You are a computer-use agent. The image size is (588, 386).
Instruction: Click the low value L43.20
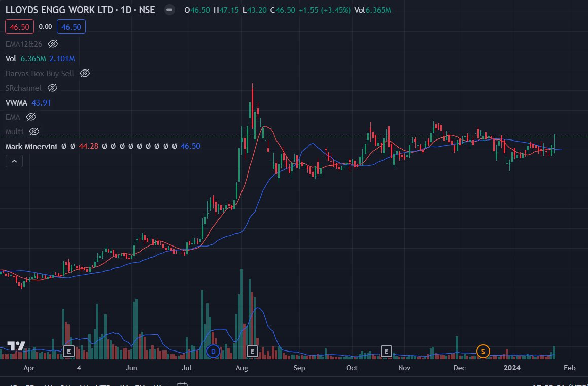pos(255,10)
